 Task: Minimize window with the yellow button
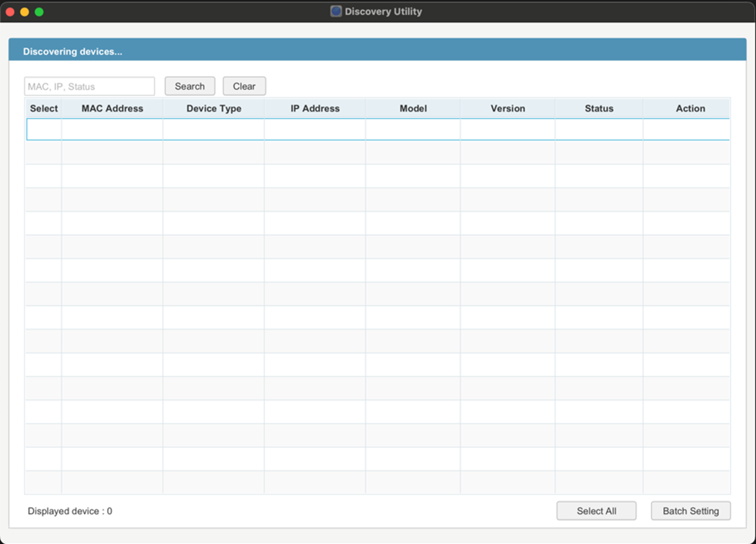25,12
